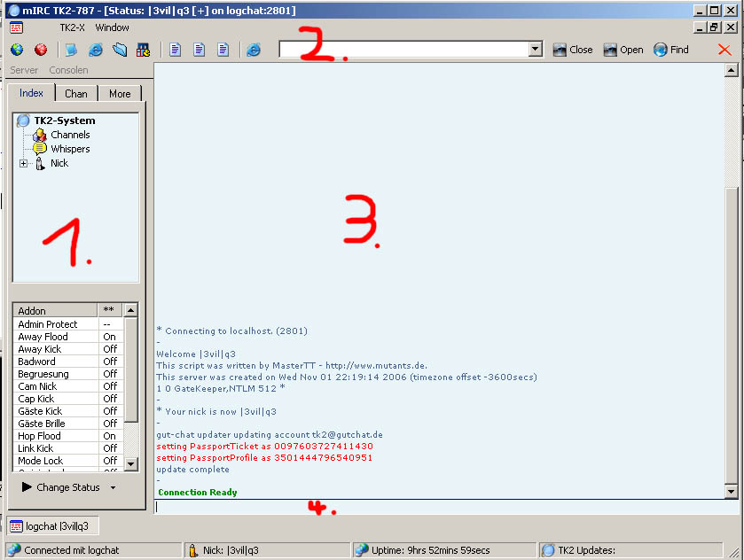
Task: Click the Internet Explorer icon beside the blue notebook icon
Action: click(96, 50)
